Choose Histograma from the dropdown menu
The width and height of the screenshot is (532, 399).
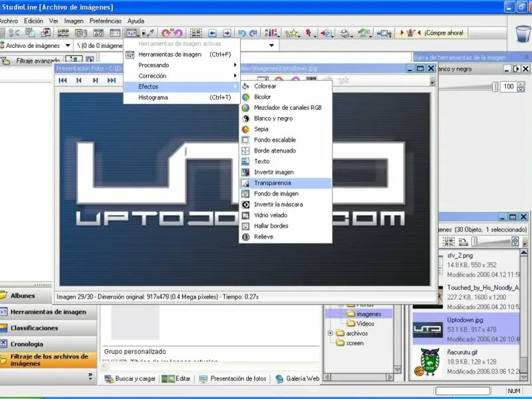182,97
